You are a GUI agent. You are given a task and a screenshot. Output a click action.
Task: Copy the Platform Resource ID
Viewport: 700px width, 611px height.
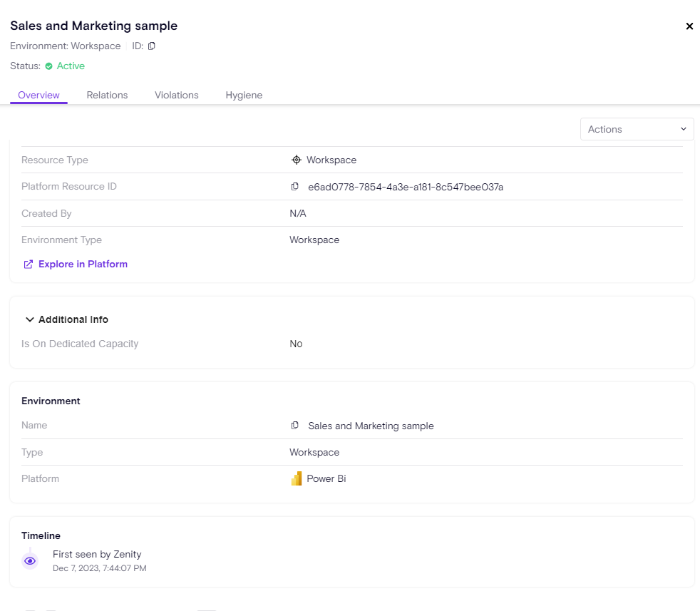[x=295, y=187]
